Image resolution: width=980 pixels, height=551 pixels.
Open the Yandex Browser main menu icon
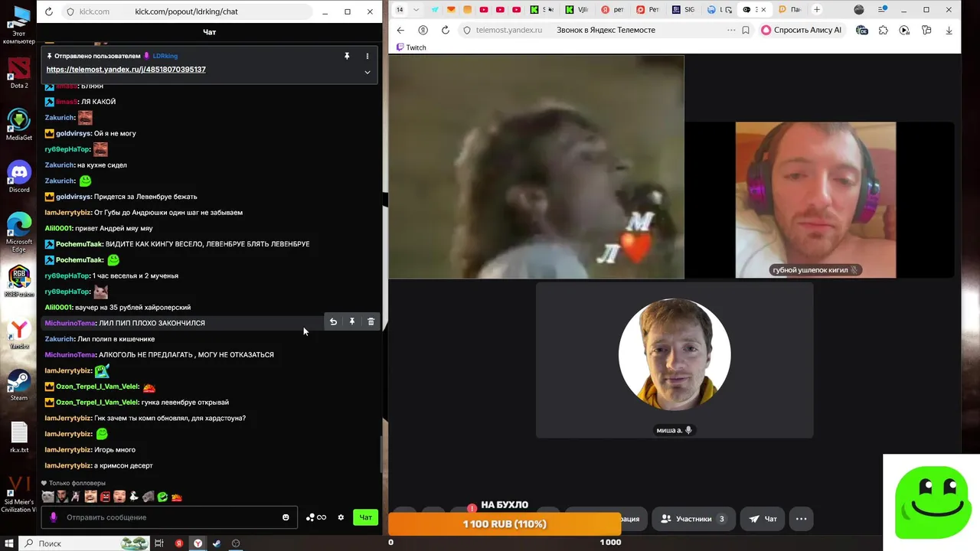(x=881, y=10)
